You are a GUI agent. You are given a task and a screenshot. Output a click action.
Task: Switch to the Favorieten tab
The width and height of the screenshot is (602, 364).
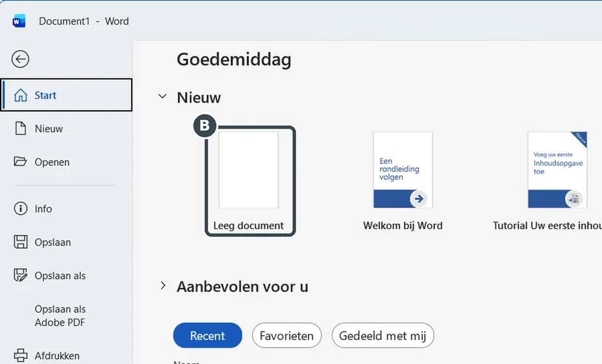(286, 335)
